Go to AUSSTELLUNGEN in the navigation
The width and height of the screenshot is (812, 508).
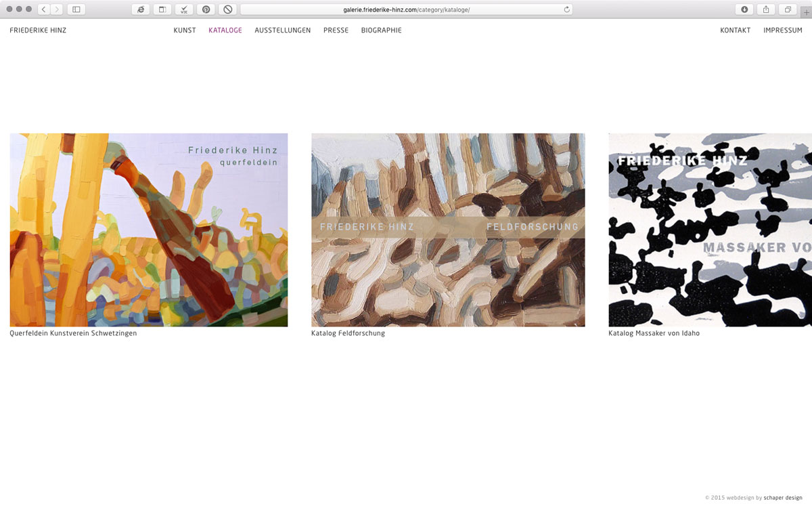(282, 30)
